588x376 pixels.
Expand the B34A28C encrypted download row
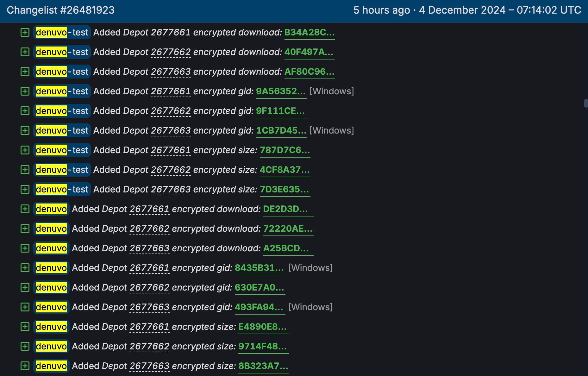[x=25, y=32]
